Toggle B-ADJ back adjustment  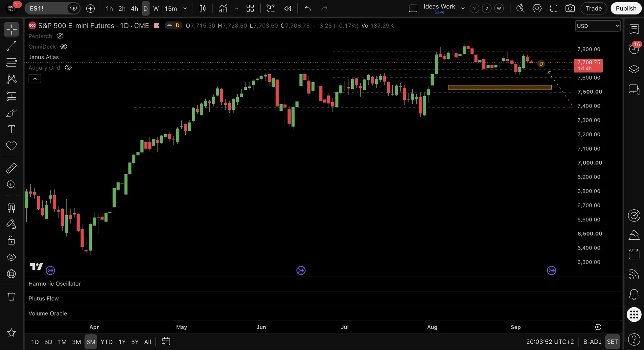(x=592, y=342)
